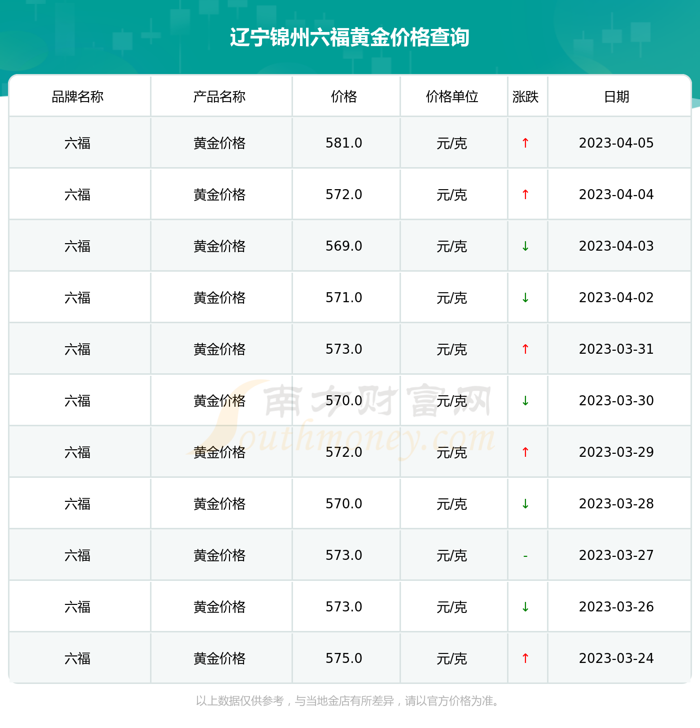The height and width of the screenshot is (728, 700).
Task: Click date 2023-03-31
Action: pyautogui.click(x=616, y=349)
